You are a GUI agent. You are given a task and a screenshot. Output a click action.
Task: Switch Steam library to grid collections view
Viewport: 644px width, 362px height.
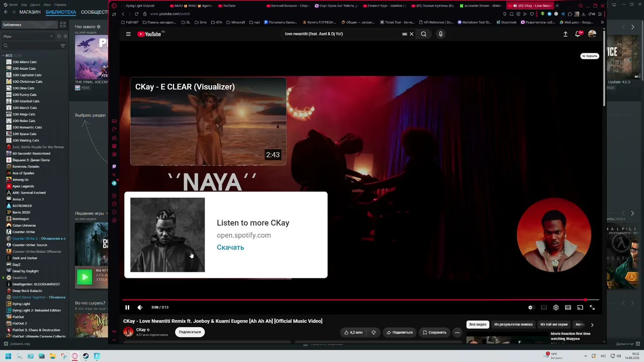pos(62,25)
